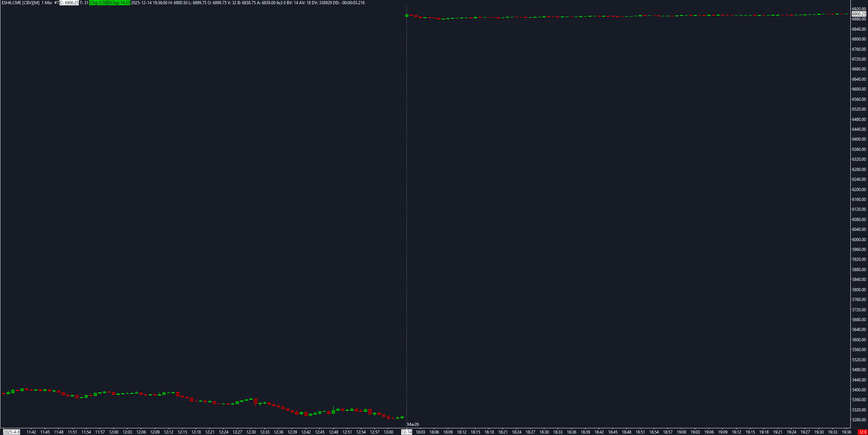Click the 1 Min timeframe label
Viewport: 868px width, 435px height.
pos(47,3)
